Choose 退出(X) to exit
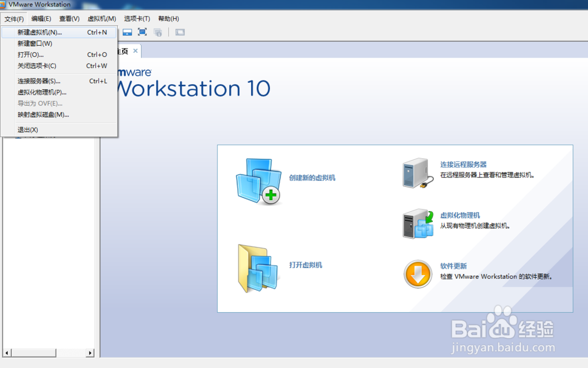The width and height of the screenshot is (588, 368). click(59, 130)
